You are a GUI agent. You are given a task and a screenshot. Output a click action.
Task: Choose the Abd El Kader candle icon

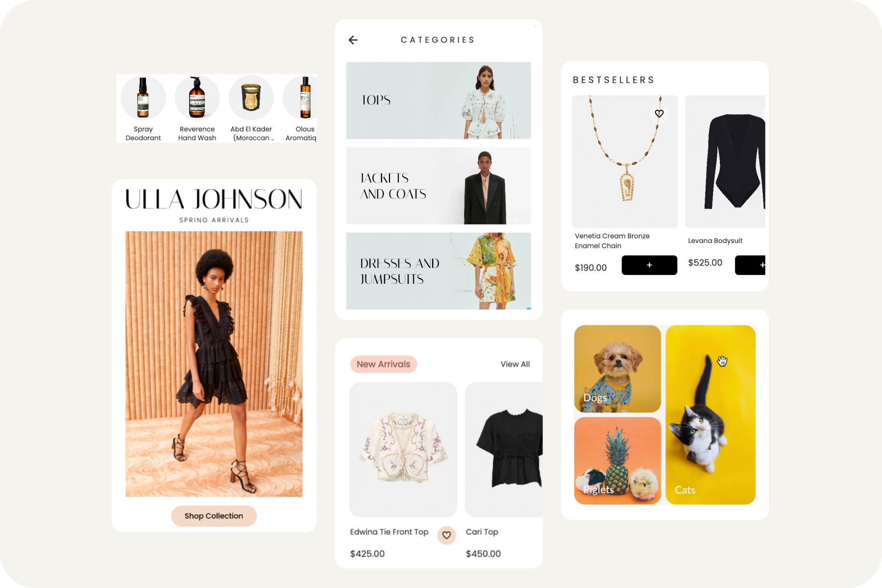251,98
